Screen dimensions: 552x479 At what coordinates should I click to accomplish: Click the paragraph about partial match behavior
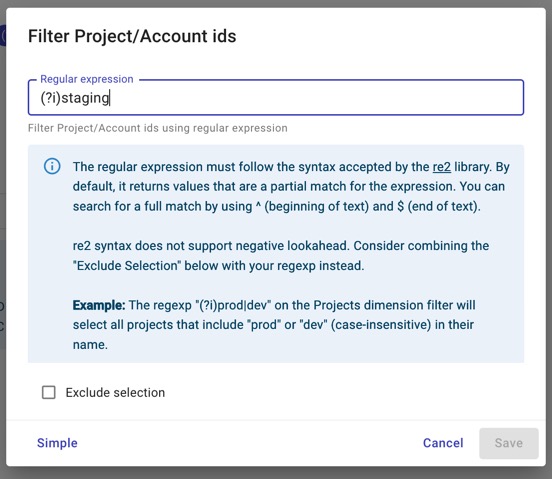click(x=291, y=187)
